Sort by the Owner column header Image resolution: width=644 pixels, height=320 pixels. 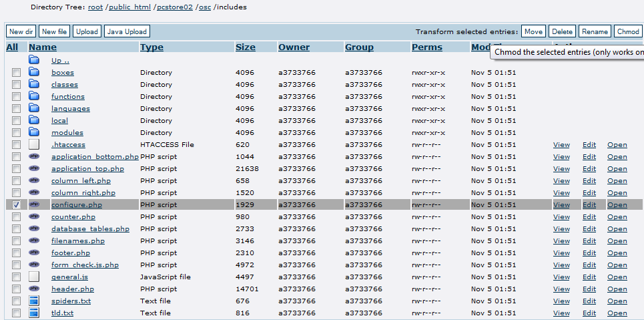[x=294, y=47]
